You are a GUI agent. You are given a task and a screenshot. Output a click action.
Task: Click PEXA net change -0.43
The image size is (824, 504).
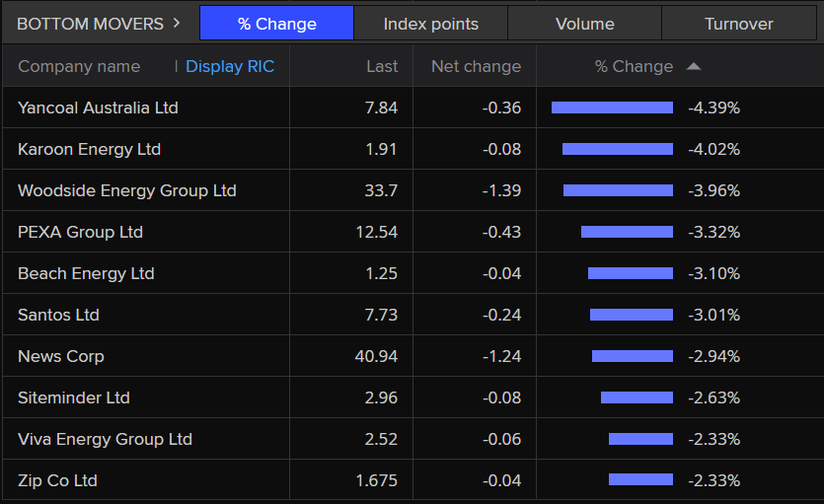(x=502, y=232)
